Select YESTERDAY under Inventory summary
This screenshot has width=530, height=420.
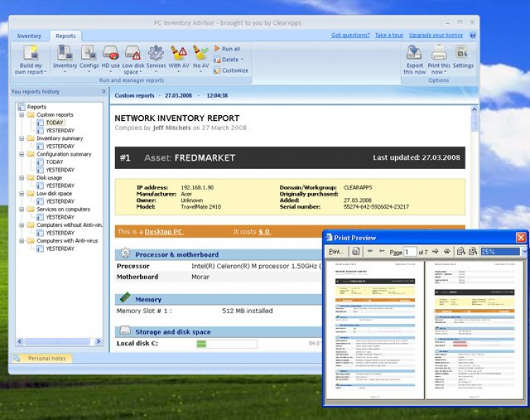tap(60, 146)
